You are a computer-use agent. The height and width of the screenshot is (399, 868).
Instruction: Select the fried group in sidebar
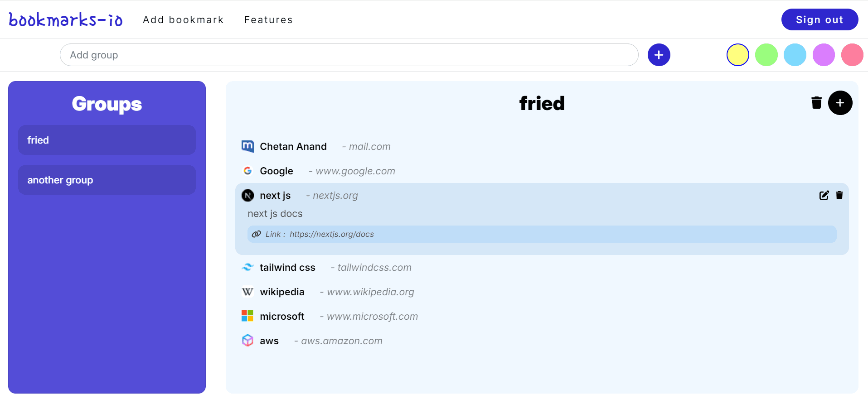(107, 139)
